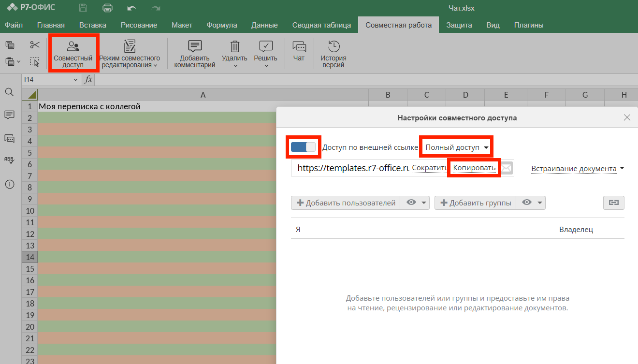Click the 'Владелец' role label
This screenshot has width=638, height=364.
(576, 229)
